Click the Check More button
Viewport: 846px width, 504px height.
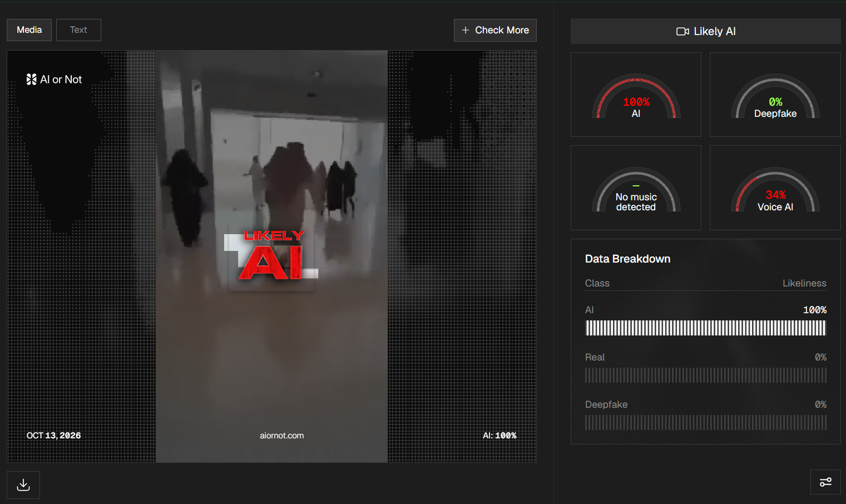click(495, 30)
